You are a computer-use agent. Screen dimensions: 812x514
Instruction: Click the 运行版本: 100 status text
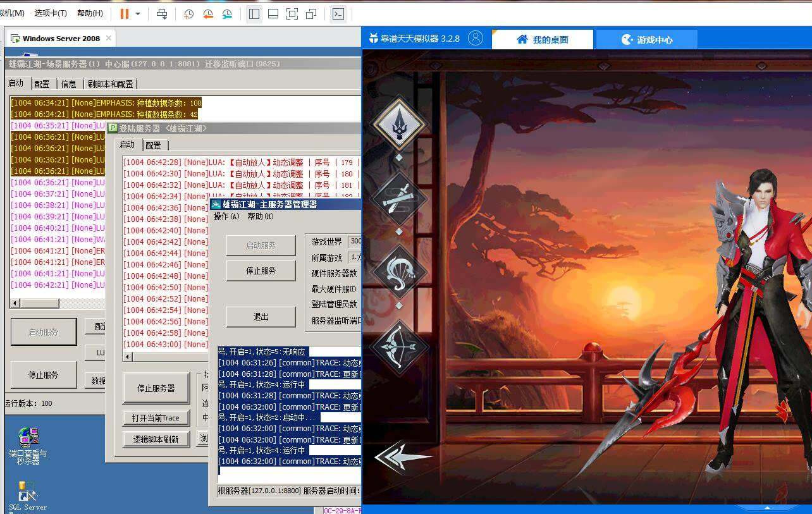29,403
